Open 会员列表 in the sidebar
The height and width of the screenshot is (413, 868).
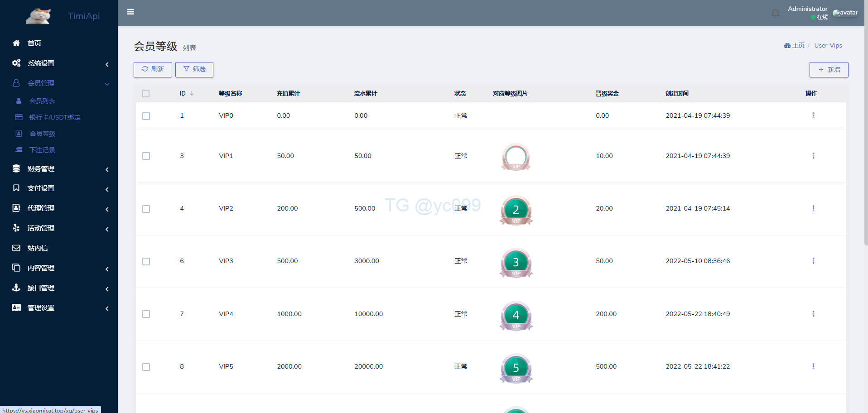42,101
